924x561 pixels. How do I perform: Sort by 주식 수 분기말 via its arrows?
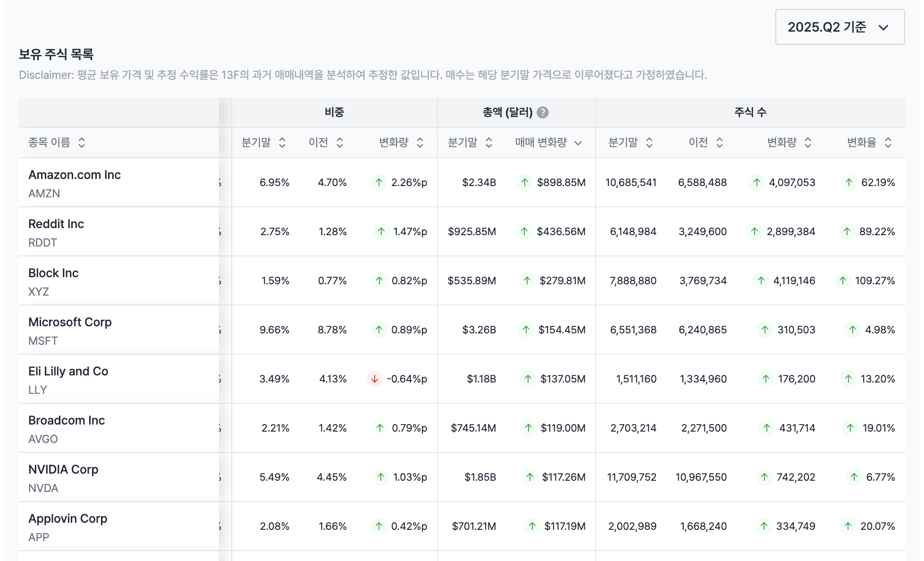click(x=649, y=143)
